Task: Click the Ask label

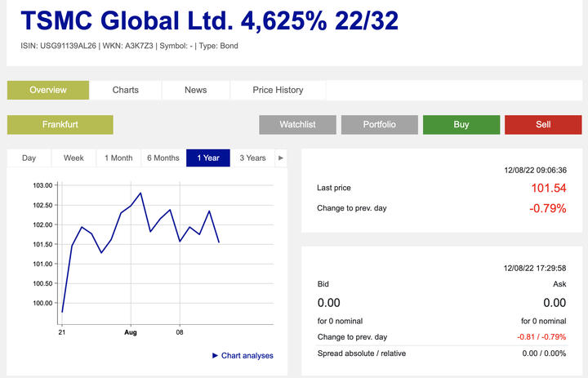Action: [559, 284]
